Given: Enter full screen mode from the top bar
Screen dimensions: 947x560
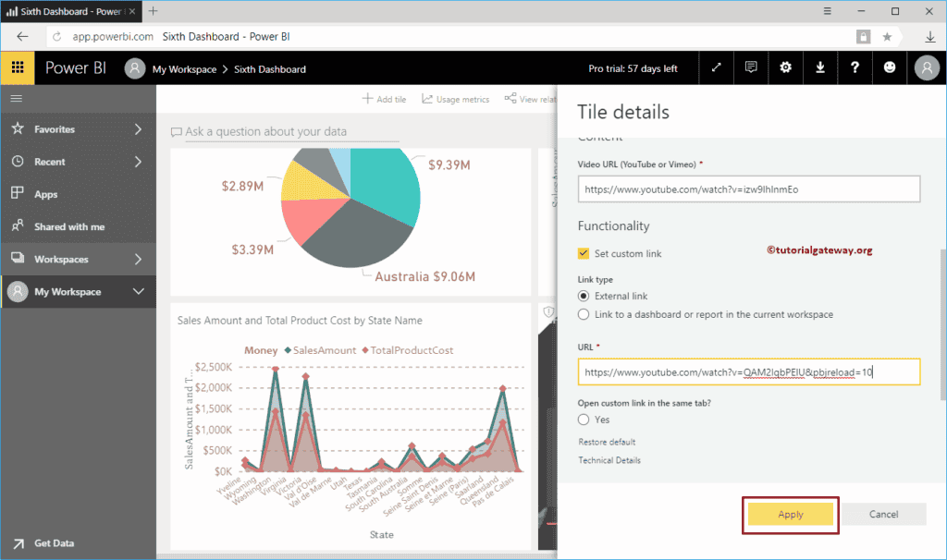Looking at the screenshot, I should coord(717,68).
